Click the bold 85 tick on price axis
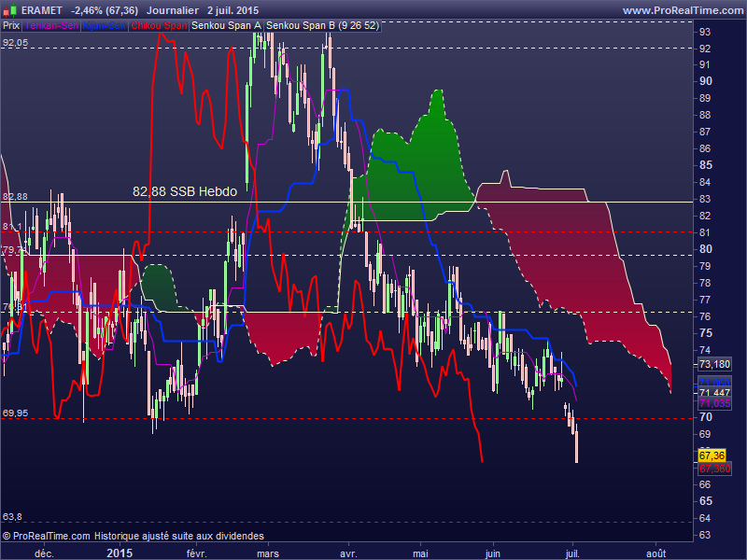This screenshot has width=747, height=560. pos(705,165)
